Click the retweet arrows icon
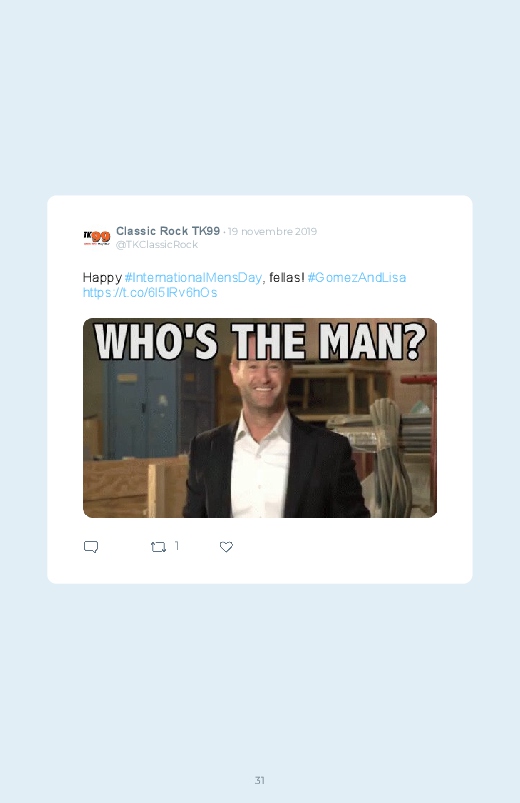This screenshot has width=520, height=803. click(x=158, y=547)
